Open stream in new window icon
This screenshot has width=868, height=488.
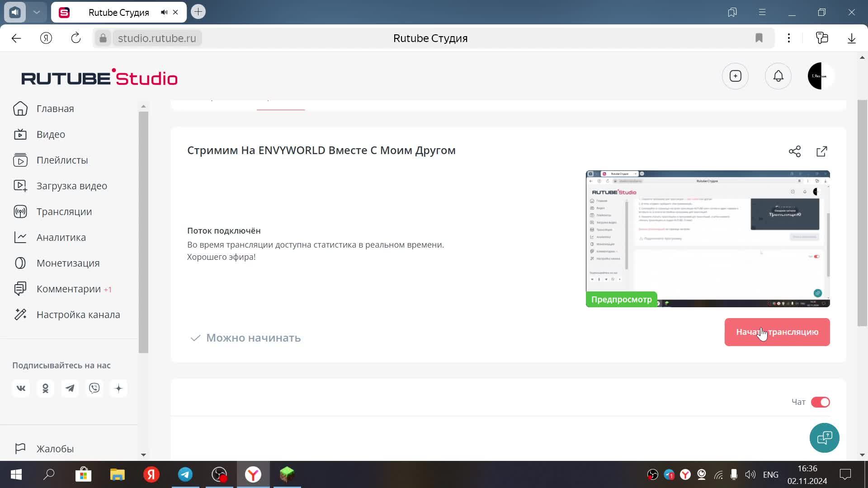point(822,151)
